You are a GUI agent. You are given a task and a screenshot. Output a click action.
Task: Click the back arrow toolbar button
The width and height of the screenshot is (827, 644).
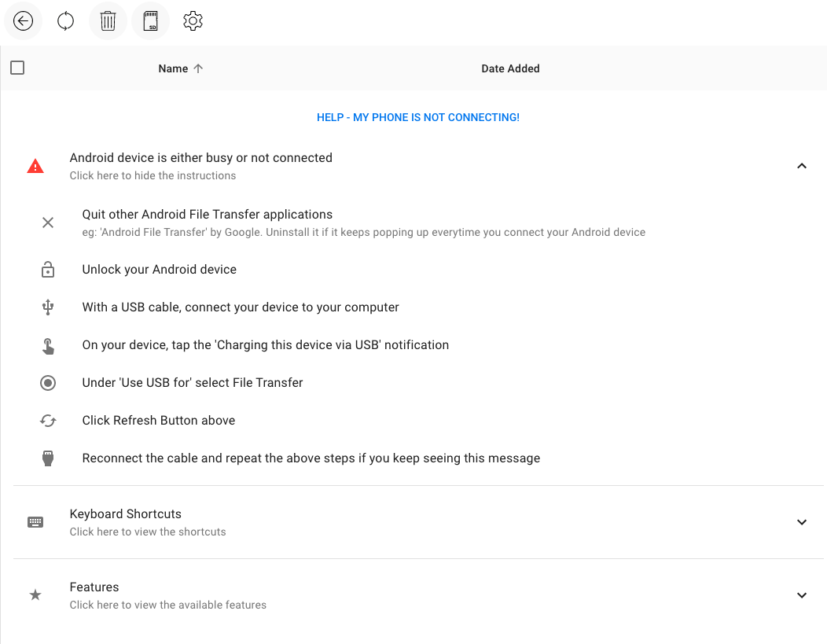click(x=24, y=21)
